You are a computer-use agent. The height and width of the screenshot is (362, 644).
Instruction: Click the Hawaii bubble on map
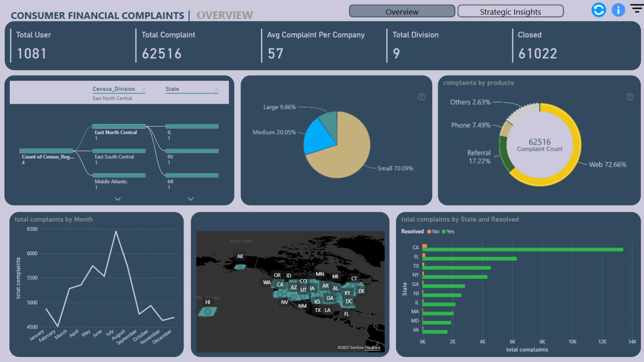pos(208,312)
